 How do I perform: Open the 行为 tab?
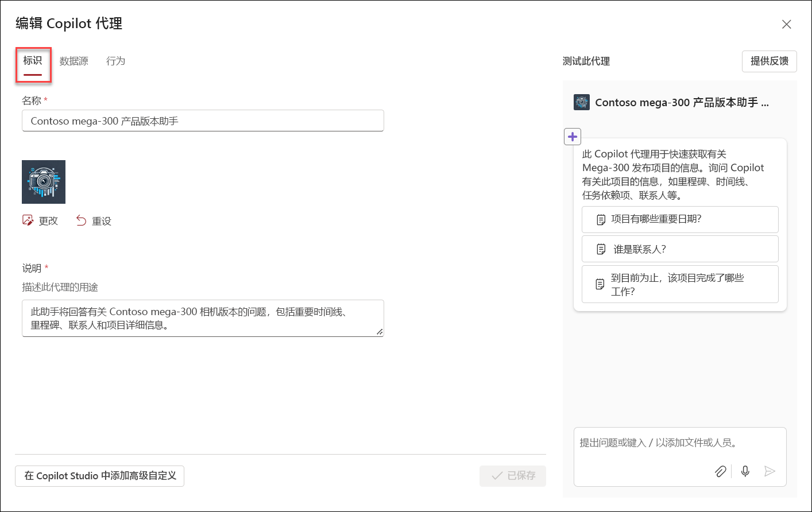click(x=115, y=61)
